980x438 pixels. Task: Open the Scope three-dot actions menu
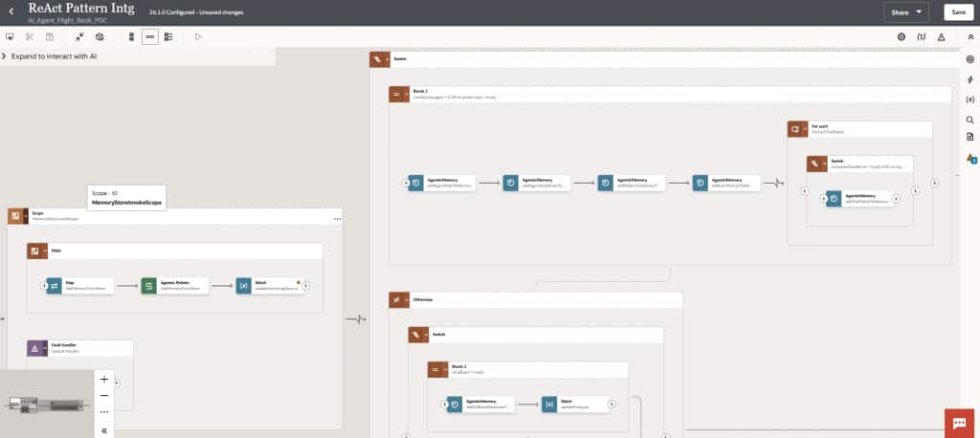[338, 219]
